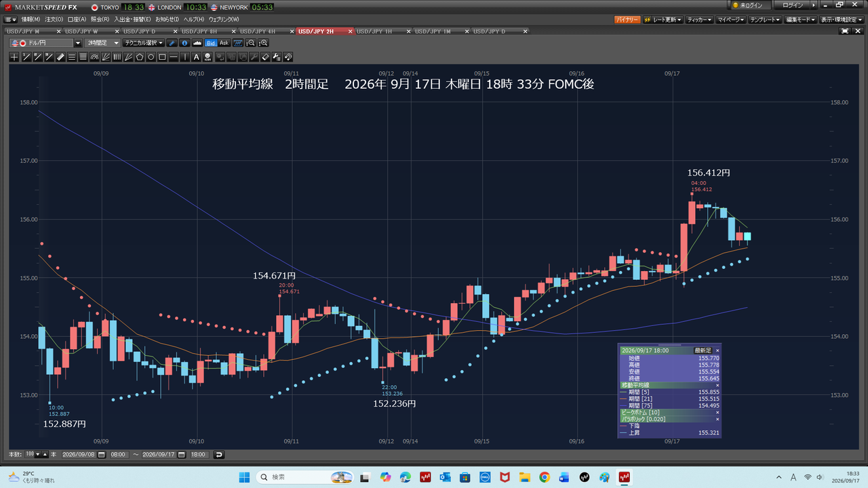Click the start date field 2026/09/08
Viewport: 868px width, 488px height.
point(79,454)
